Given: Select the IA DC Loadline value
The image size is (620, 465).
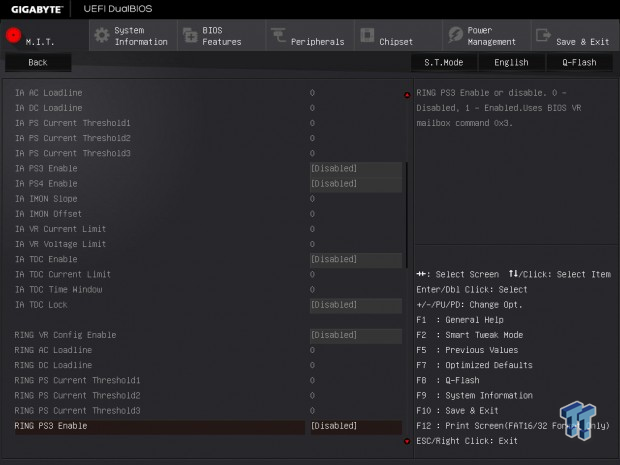Looking at the screenshot, I should (x=312, y=108).
